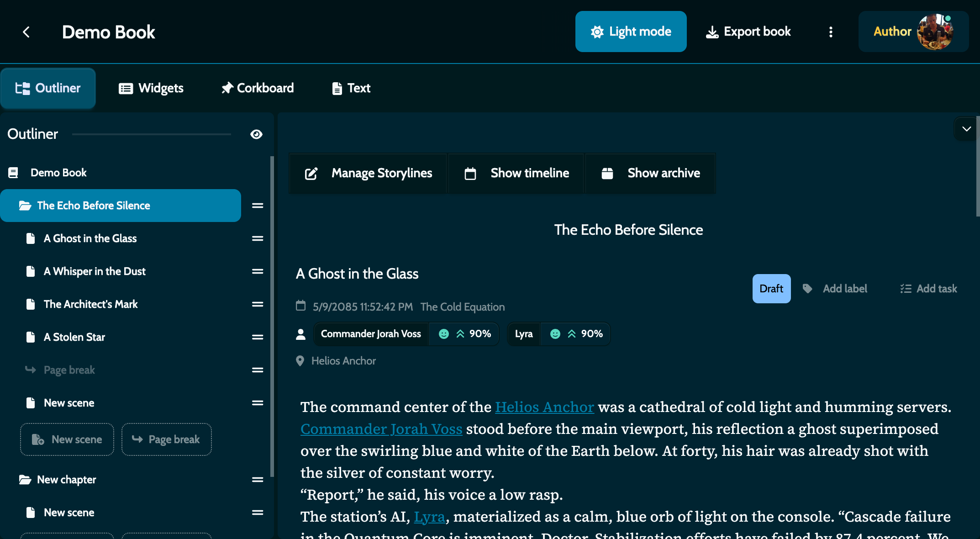Image resolution: width=980 pixels, height=539 pixels.
Task: Follow the Commander Jorah Voss link in text
Action: [381, 429]
